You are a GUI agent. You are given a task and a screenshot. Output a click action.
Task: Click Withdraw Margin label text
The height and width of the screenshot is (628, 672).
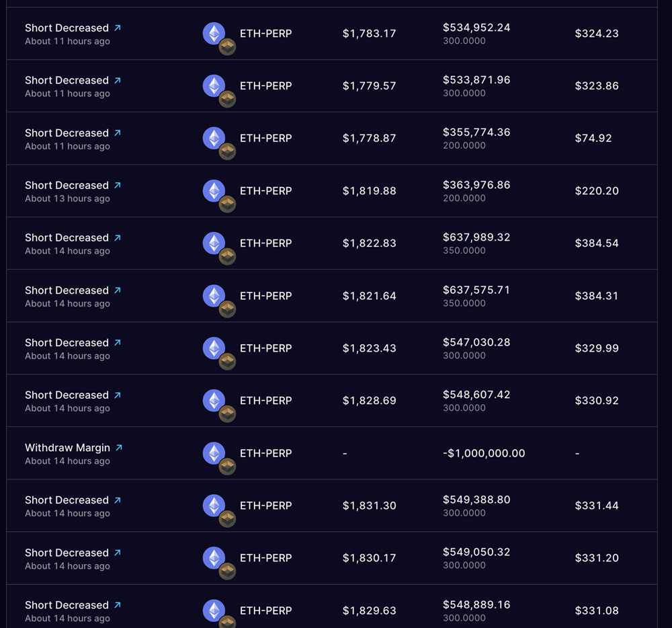[67, 448]
